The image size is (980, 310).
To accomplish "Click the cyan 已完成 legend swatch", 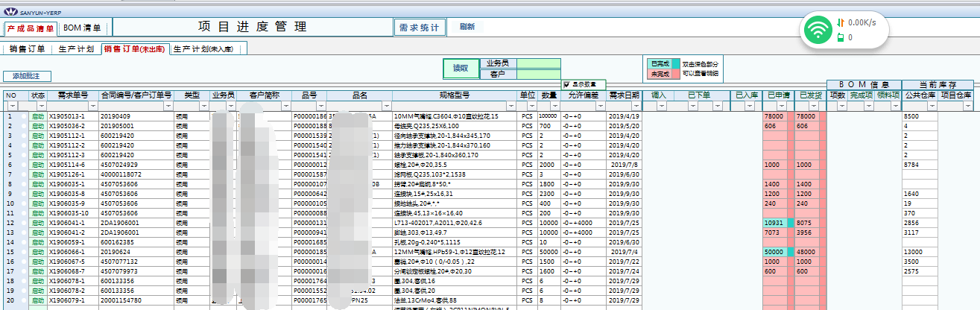I will 675,64.
